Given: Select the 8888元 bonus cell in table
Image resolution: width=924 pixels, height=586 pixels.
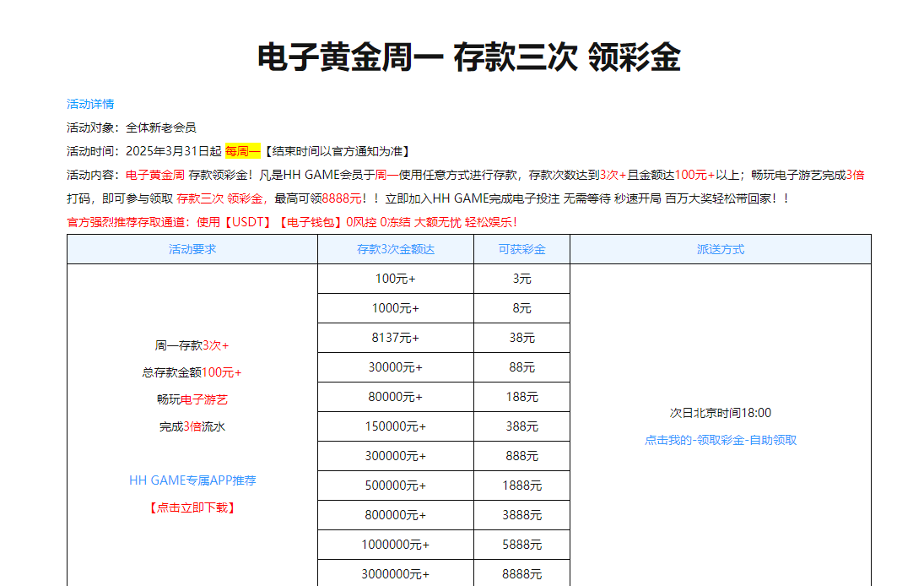Looking at the screenshot, I should (521, 573).
